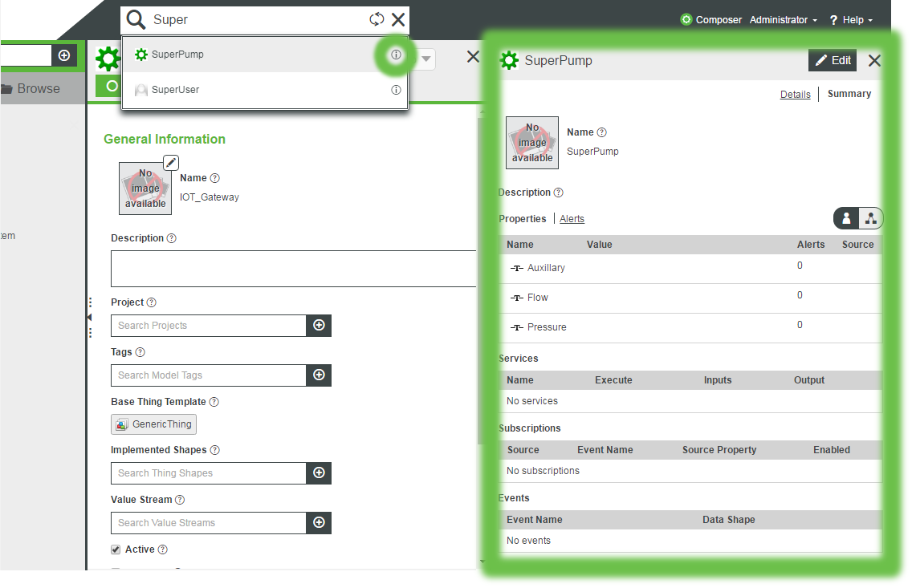912x588 pixels.
Task: Click the thing gear icon in editor header
Action: tap(108, 59)
